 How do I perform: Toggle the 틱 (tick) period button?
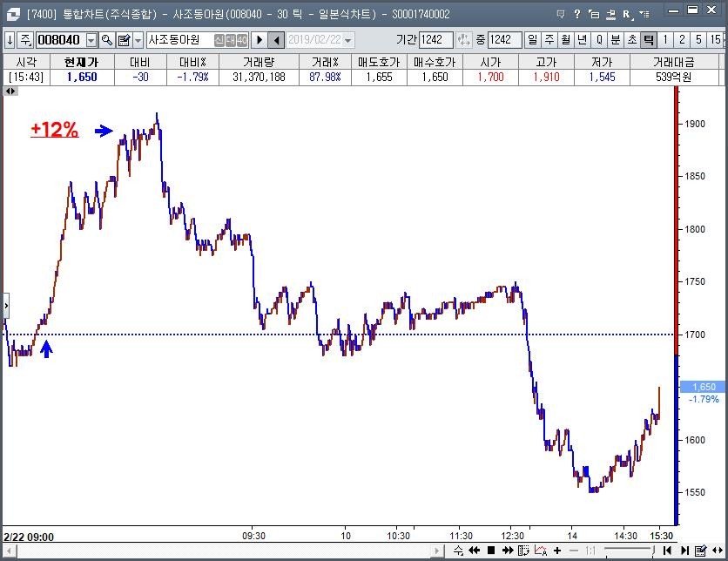click(648, 40)
